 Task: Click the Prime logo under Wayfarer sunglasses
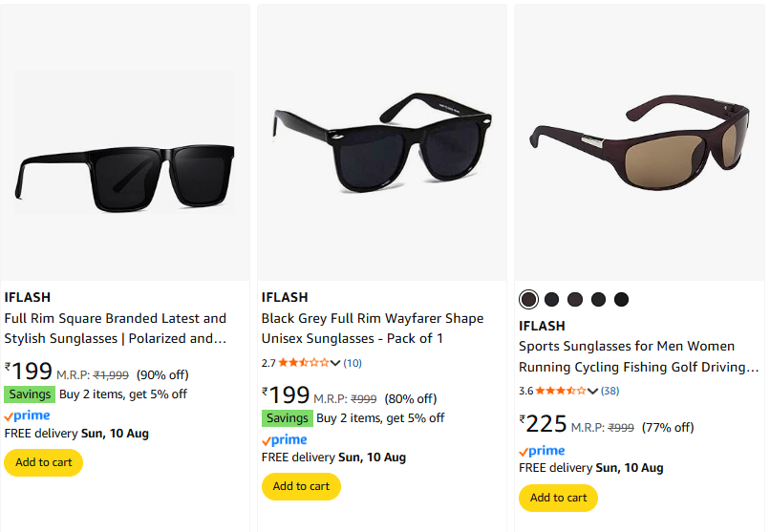[284, 439]
